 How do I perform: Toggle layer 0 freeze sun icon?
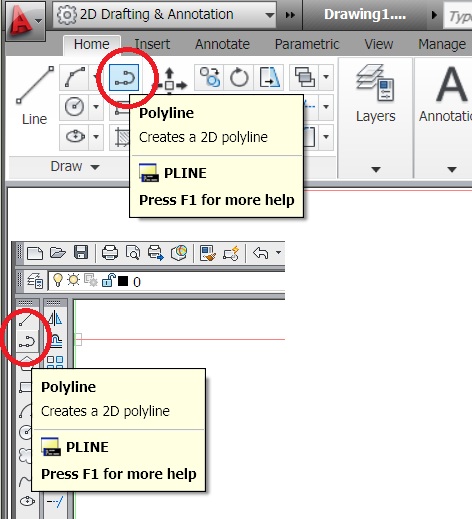[74, 280]
